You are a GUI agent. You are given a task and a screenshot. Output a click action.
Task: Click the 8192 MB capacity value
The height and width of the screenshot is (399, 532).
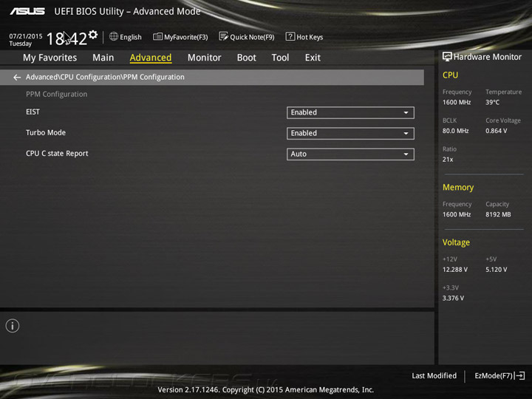(498, 214)
